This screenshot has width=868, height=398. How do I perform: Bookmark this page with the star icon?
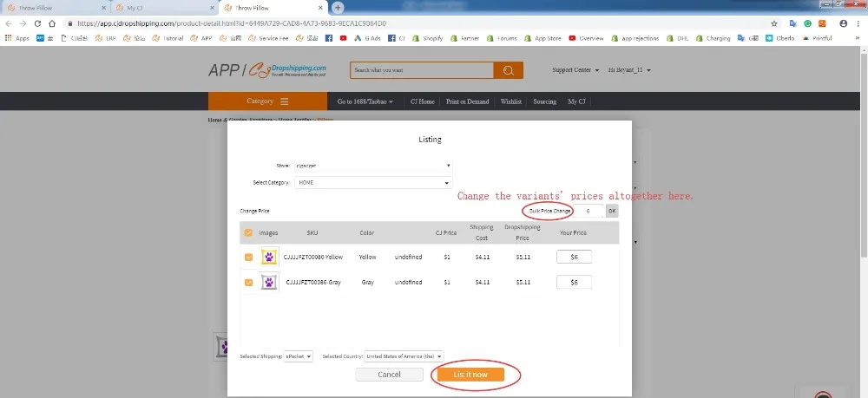(774, 23)
